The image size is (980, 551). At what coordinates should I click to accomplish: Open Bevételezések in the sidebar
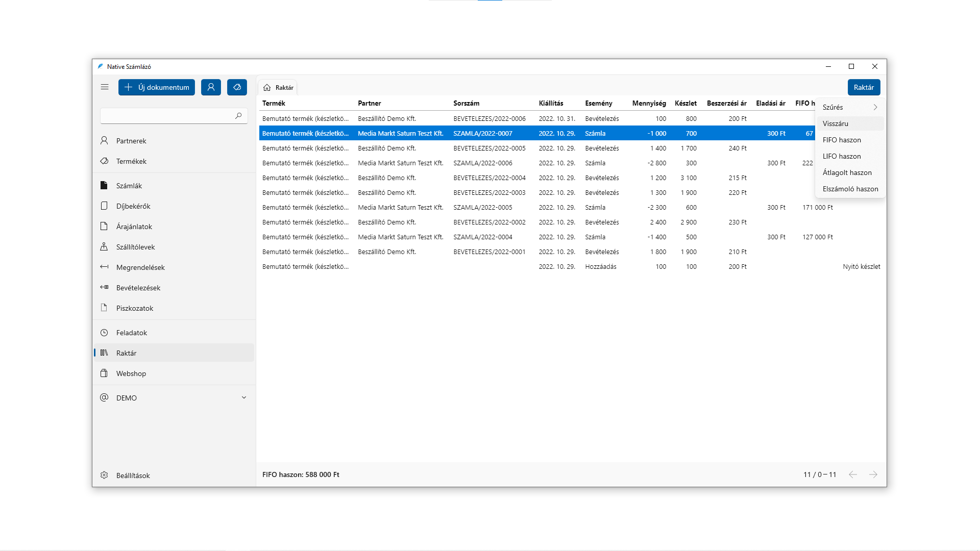click(x=138, y=288)
